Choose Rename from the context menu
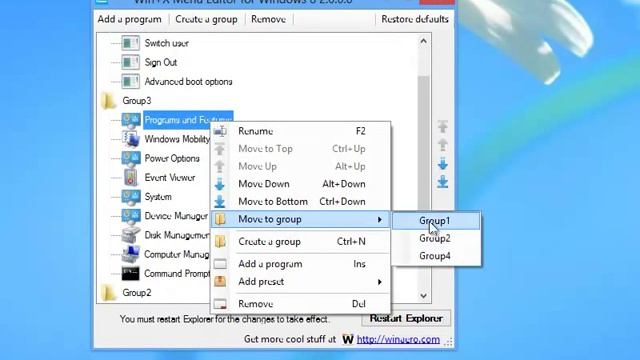 pyautogui.click(x=301, y=131)
